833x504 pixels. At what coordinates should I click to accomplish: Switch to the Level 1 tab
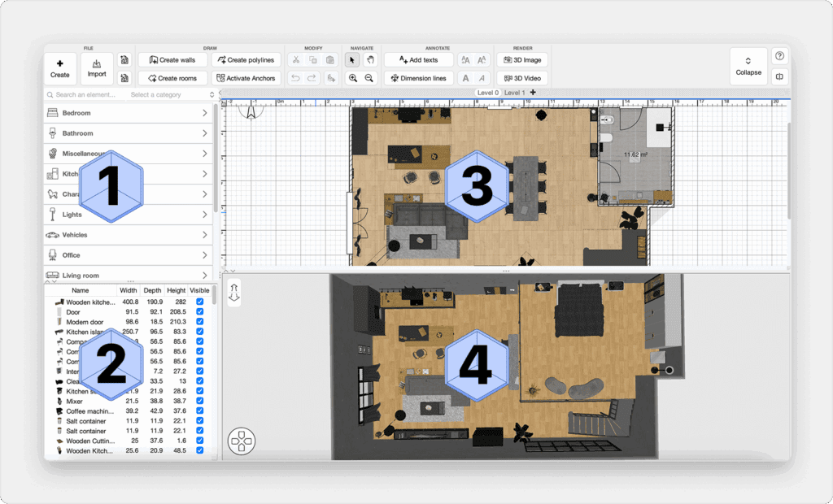(514, 93)
